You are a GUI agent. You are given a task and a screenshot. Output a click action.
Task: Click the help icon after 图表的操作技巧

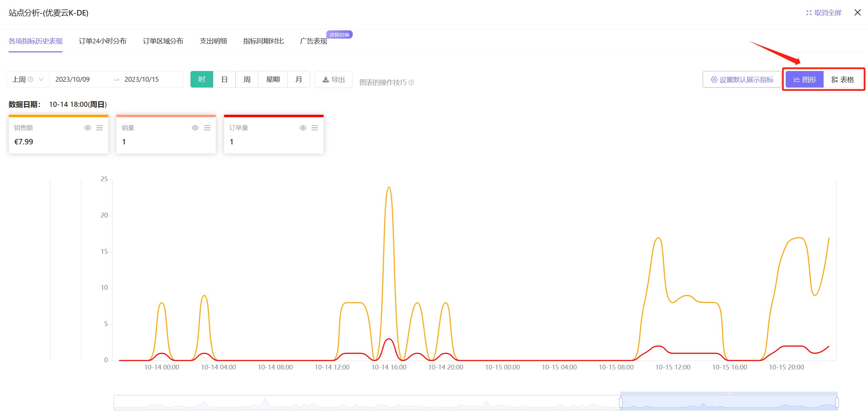(x=411, y=83)
